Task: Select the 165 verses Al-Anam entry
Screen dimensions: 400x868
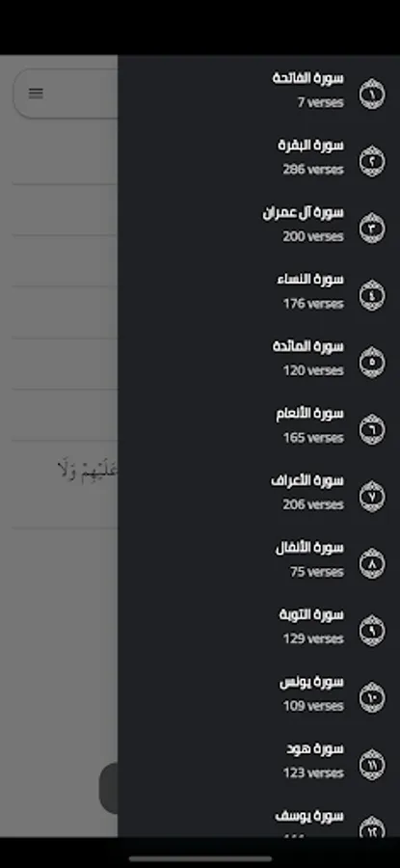Action: point(259,425)
